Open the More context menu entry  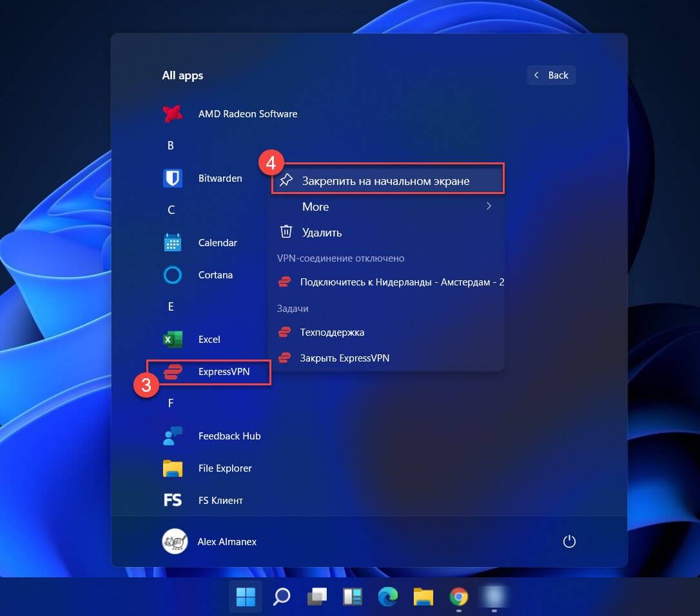[x=387, y=207]
